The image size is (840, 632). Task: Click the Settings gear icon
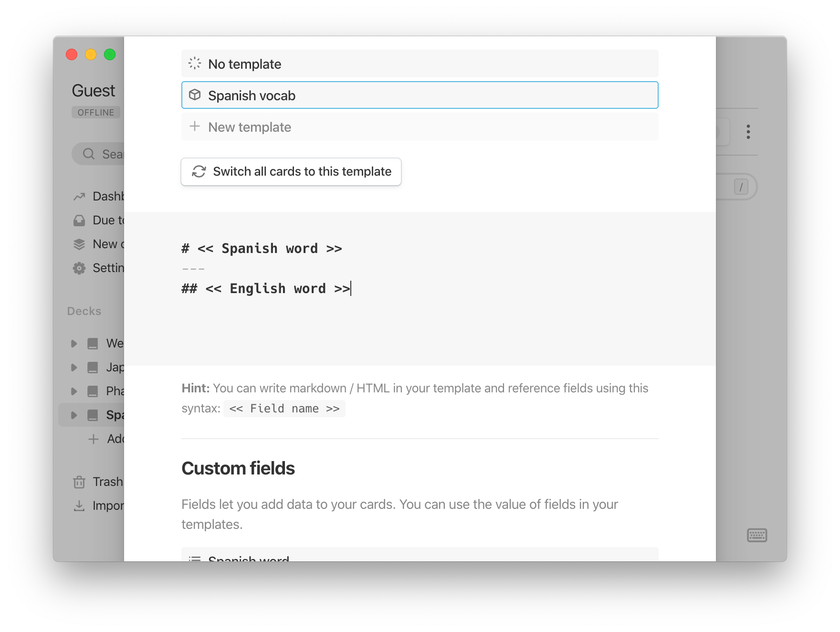pos(79,268)
